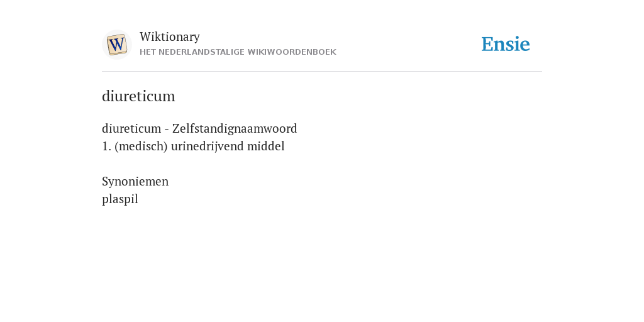The image size is (644, 322).
Task: Select the word 'Zelfstandignaamwoord'
Action: (235, 128)
